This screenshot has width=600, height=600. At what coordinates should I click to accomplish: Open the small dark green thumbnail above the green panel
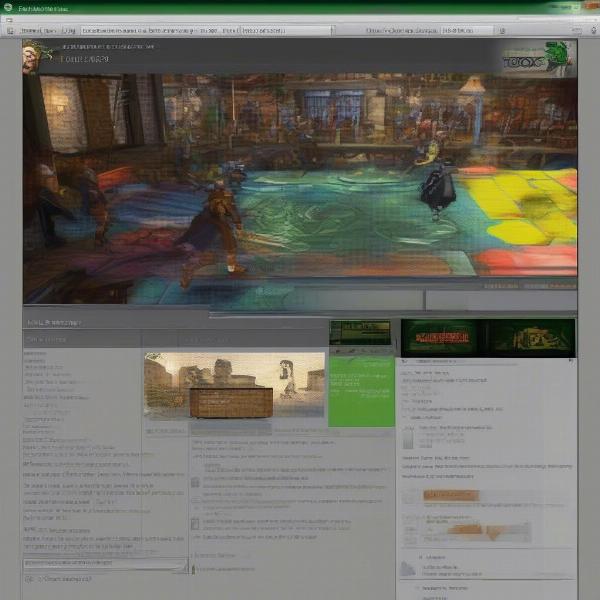click(x=360, y=332)
